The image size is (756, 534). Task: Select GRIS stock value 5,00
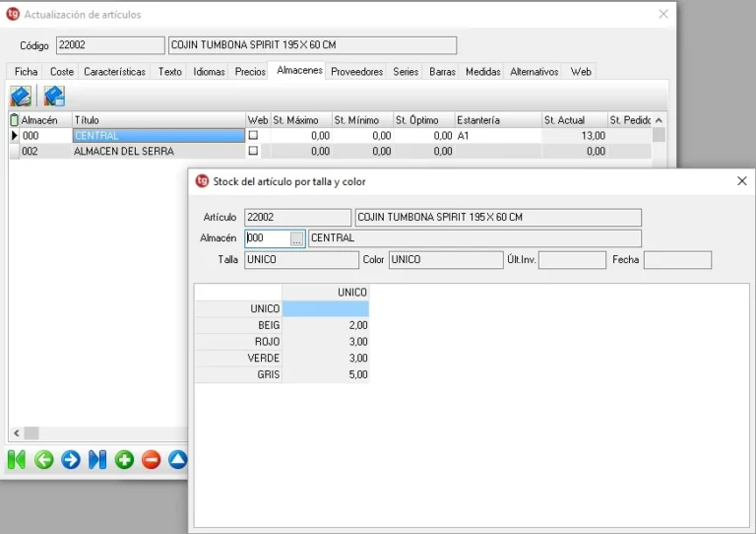click(326, 374)
